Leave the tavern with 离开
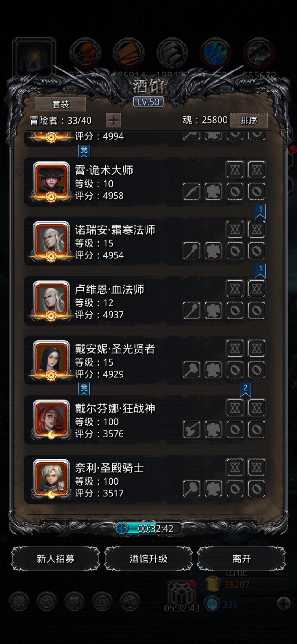The image size is (297, 644). (241, 558)
